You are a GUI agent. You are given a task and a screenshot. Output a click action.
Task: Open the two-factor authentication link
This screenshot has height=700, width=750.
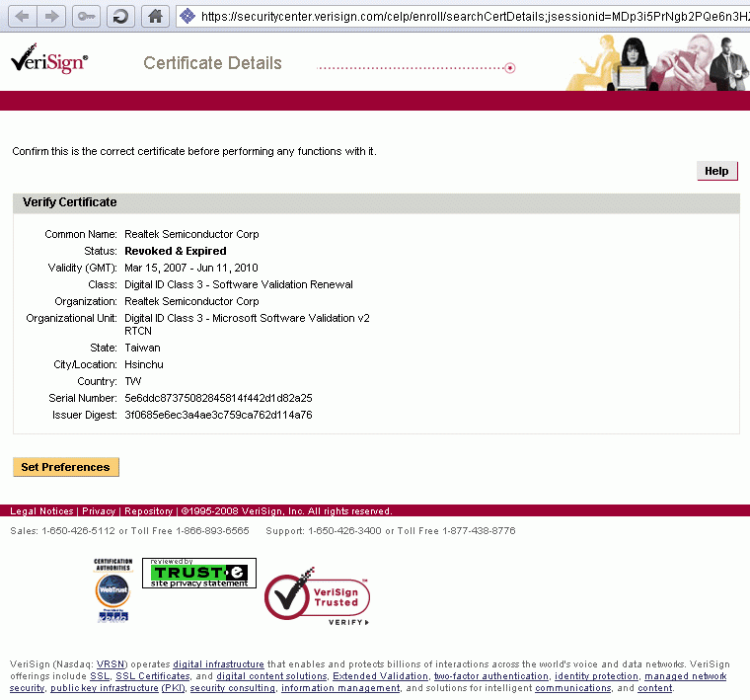coord(490,676)
